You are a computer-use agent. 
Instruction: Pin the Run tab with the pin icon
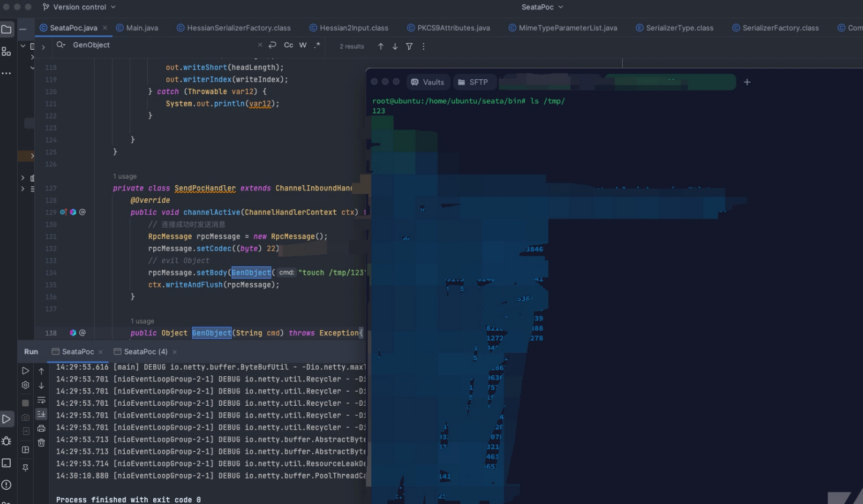[25, 467]
